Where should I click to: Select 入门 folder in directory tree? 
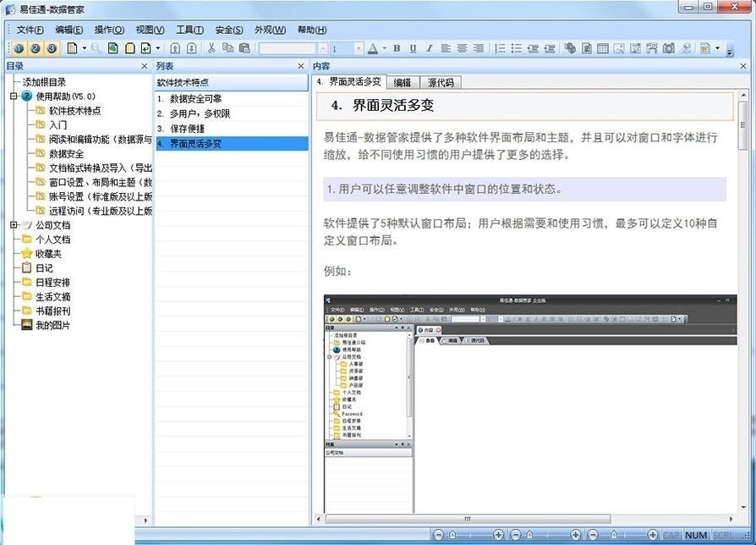click(x=58, y=125)
